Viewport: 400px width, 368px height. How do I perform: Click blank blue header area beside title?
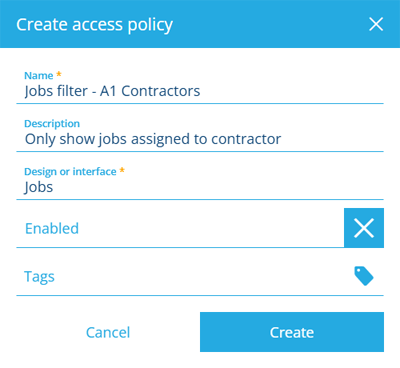[x=270, y=24]
